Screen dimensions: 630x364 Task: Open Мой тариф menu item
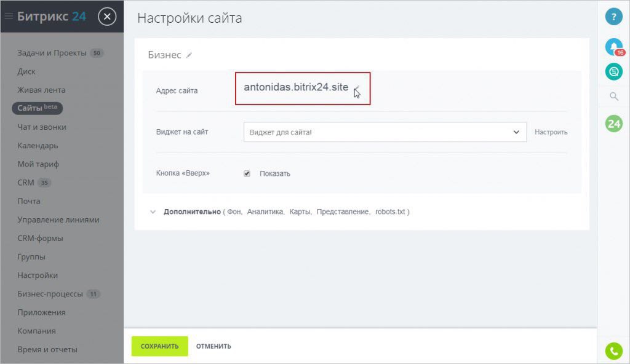click(38, 164)
